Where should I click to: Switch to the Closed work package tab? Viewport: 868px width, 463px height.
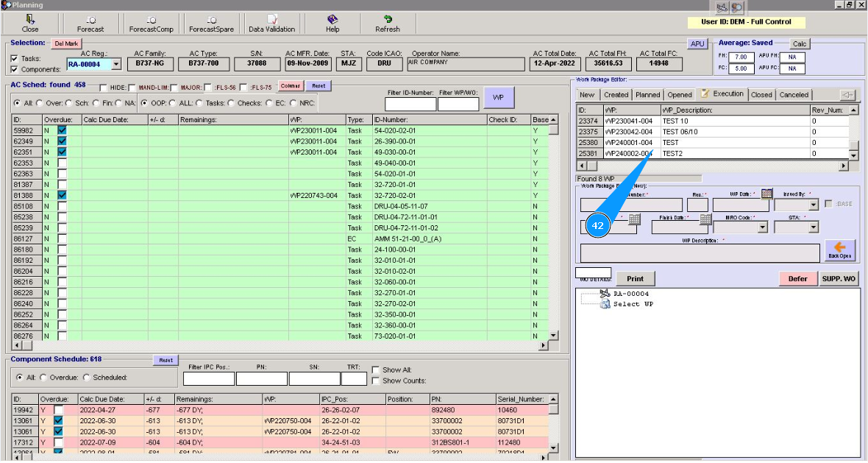point(761,95)
